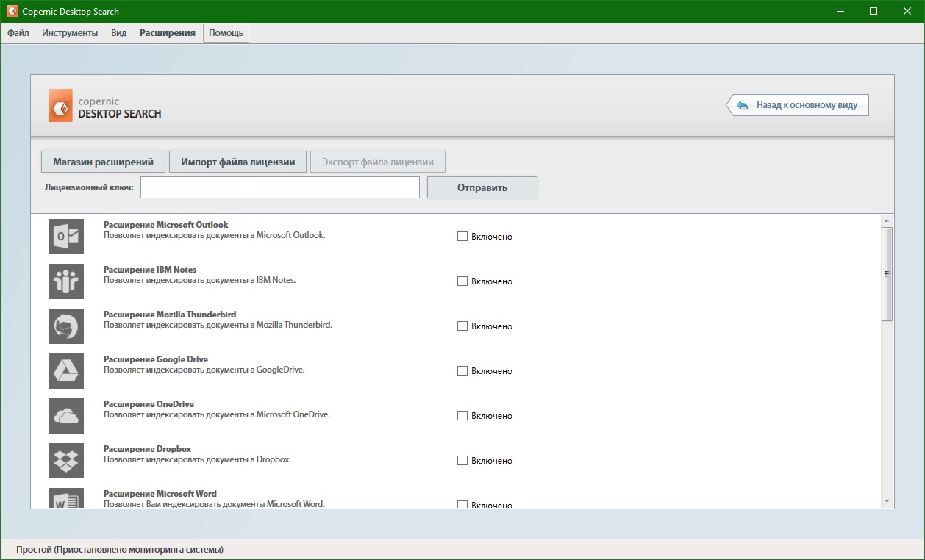Click the title Расширение Microsoft Word
Viewport: 925px width, 560px height.
coord(160,494)
